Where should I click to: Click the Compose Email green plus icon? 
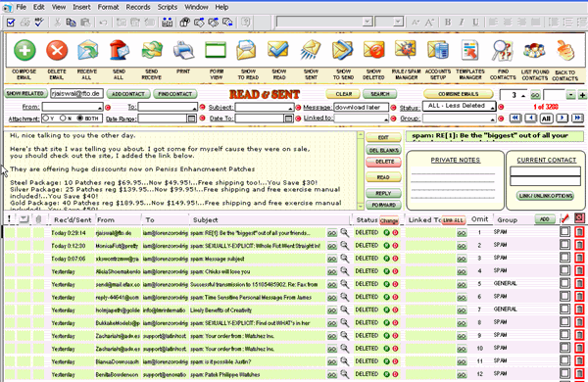24,50
